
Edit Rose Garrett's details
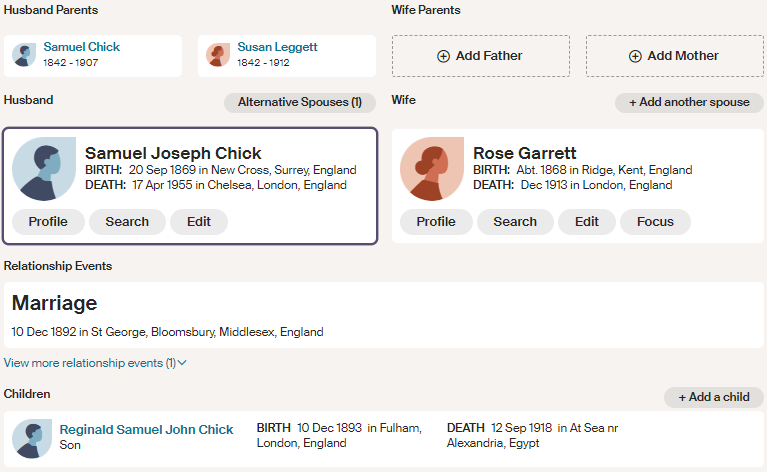(x=587, y=222)
